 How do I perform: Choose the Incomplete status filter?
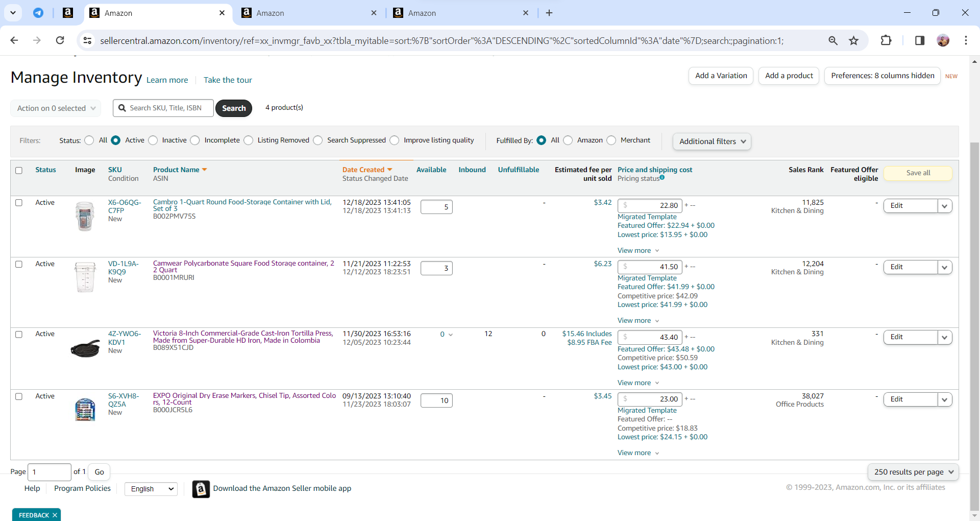[x=195, y=140]
